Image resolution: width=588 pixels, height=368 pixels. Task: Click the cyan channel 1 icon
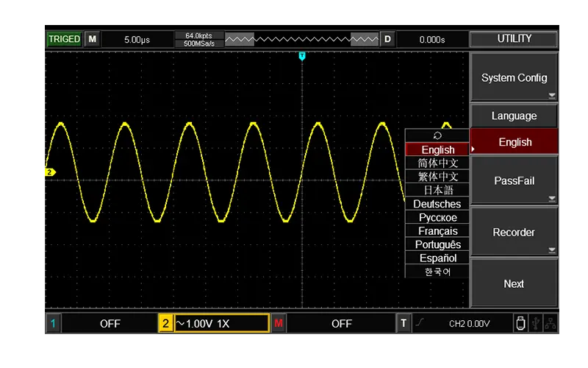coord(53,323)
